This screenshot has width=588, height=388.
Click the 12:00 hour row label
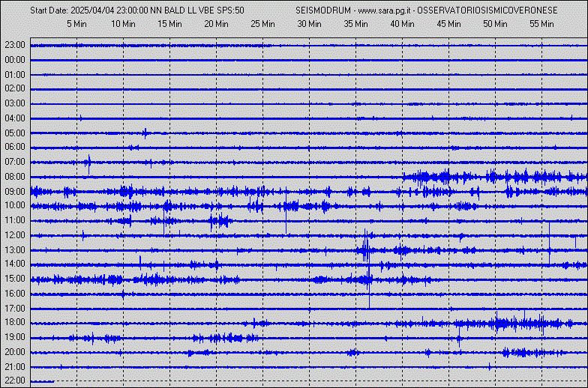(x=15, y=235)
